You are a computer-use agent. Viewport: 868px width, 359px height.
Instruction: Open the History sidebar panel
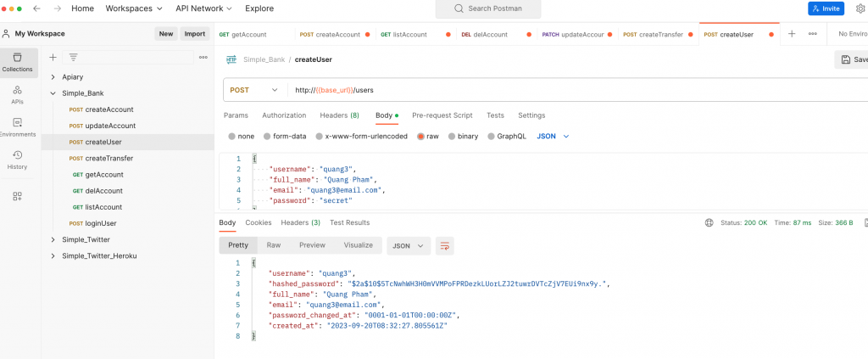tap(17, 160)
